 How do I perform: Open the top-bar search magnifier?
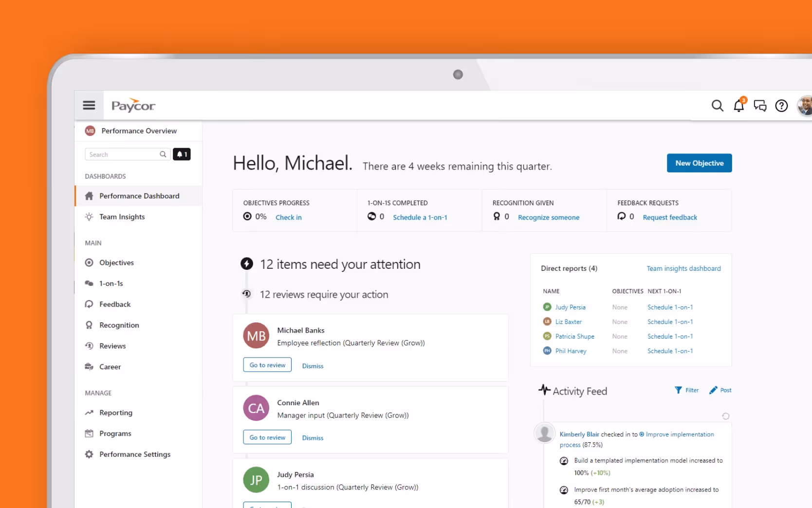(717, 106)
